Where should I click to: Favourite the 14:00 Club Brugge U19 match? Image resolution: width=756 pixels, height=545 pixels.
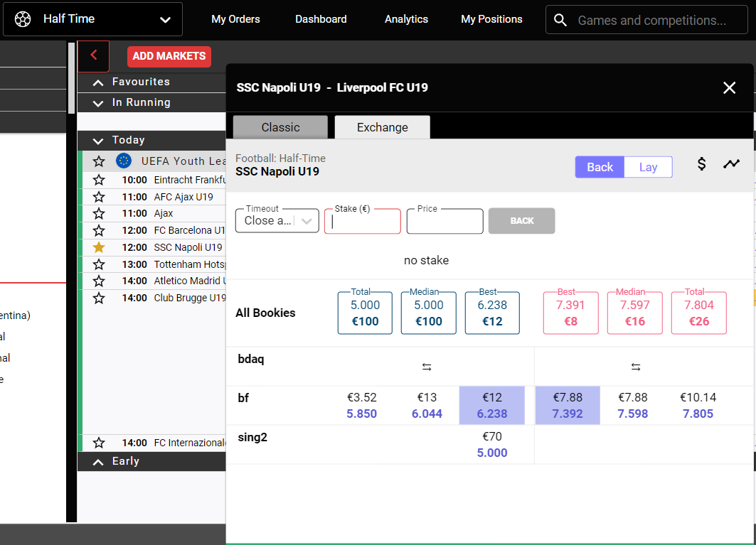point(99,298)
